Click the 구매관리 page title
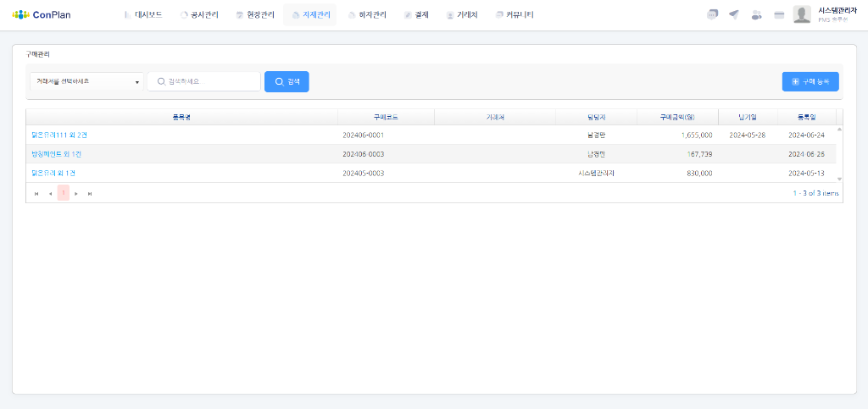Viewport: 868px width, 409px height. click(37, 54)
